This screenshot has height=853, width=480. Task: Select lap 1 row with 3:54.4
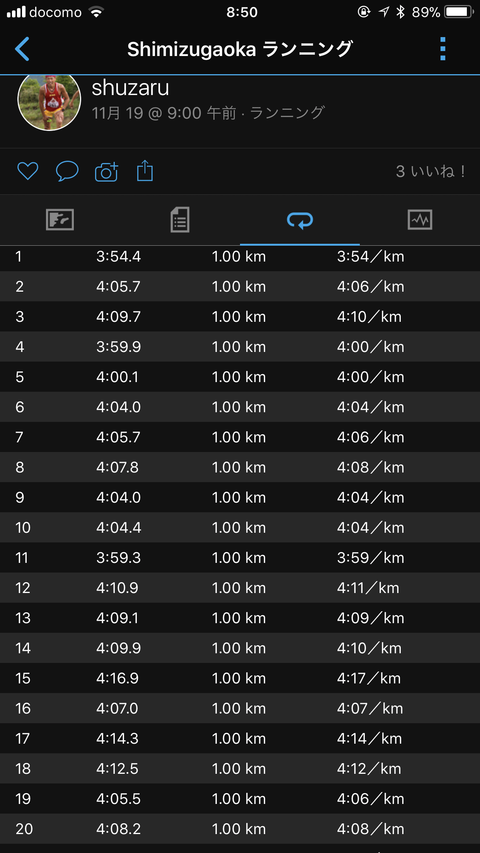coord(240,256)
